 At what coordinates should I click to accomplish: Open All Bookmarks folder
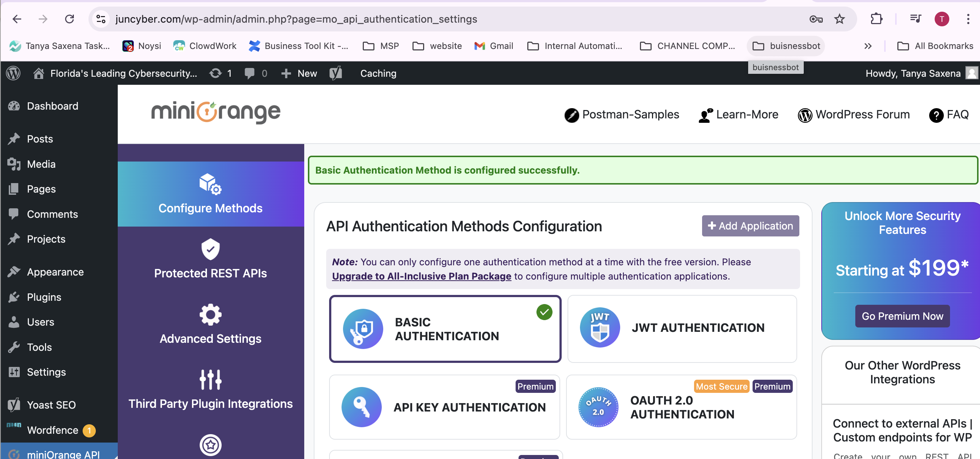point(935,46)
